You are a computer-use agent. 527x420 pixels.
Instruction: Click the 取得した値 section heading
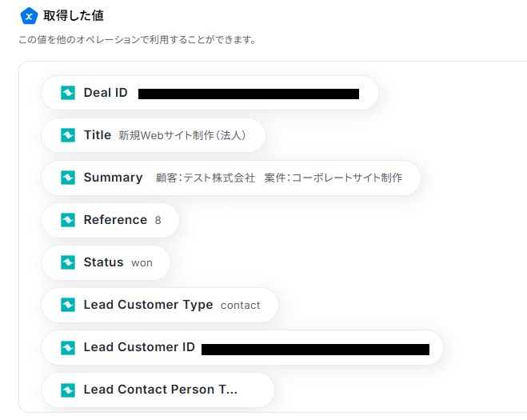pos(74,16)
